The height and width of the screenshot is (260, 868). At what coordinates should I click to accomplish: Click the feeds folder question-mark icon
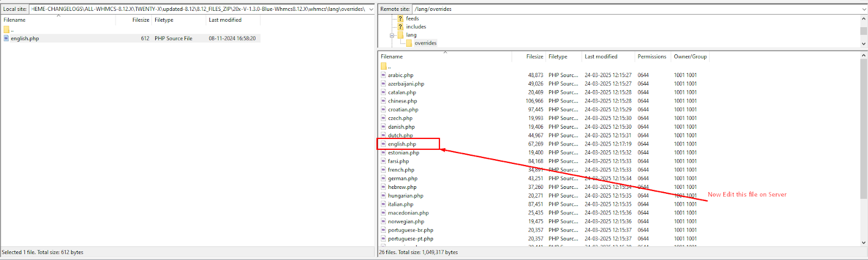400,18
